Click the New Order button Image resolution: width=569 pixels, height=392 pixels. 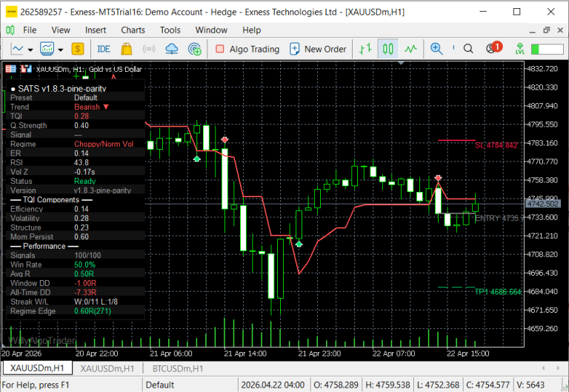(319, 49)
